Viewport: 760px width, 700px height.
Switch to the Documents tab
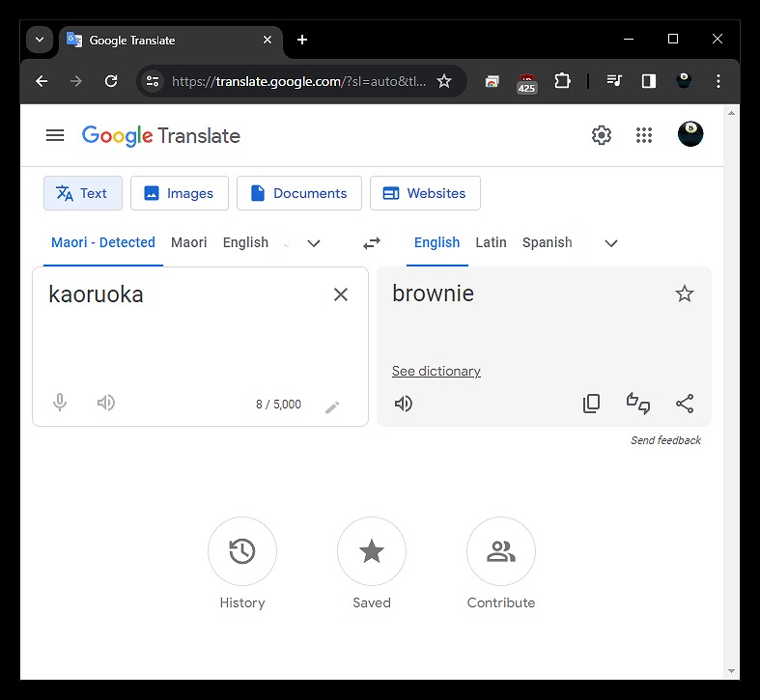(298, 193)
